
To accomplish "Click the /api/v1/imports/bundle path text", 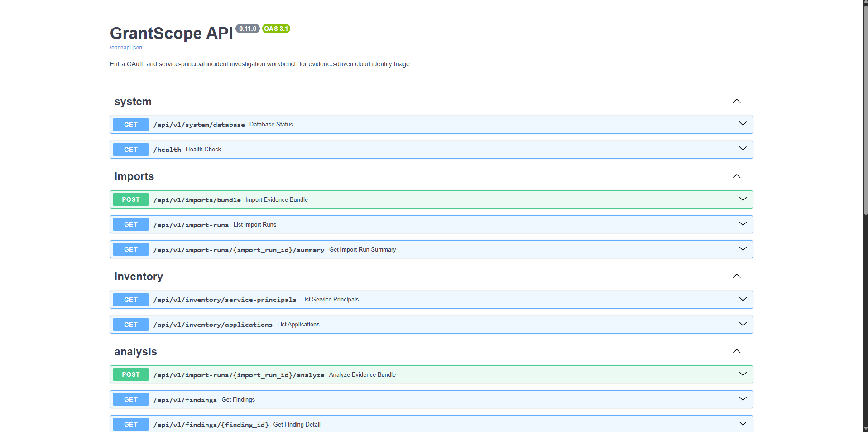I will 197,200.
